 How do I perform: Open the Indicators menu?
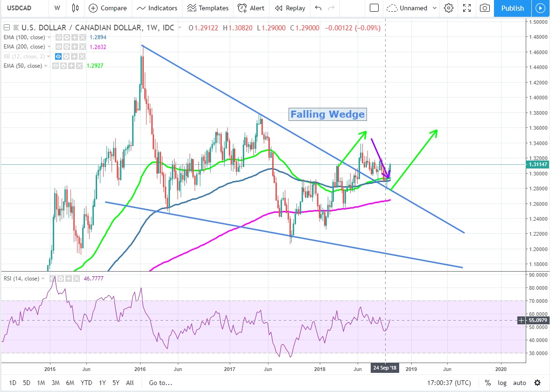(x=157, y=8)
